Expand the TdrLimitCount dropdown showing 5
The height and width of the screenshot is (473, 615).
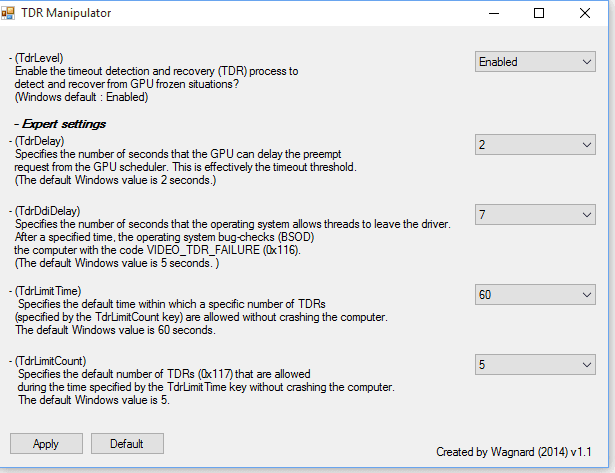coord(535,365)
